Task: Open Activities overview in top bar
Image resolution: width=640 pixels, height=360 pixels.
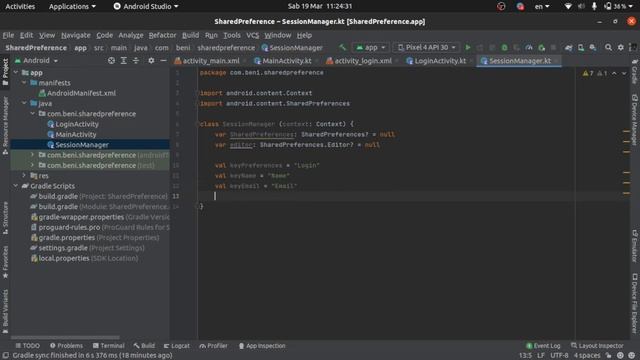Action: [x=20, y=6]
